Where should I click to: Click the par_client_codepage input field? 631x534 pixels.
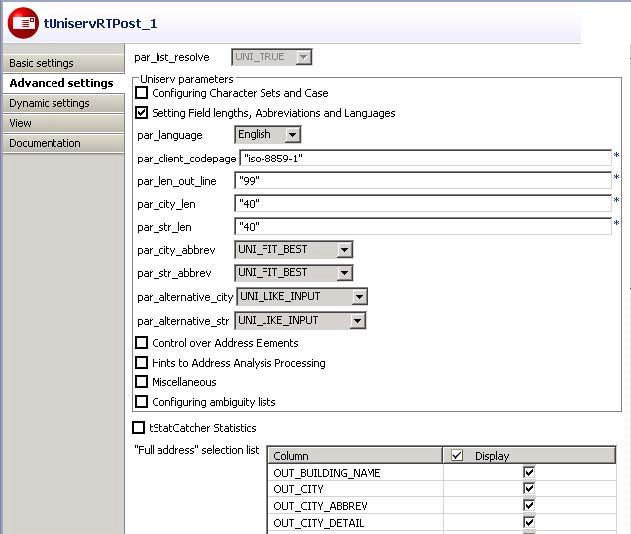click(425, 158)
